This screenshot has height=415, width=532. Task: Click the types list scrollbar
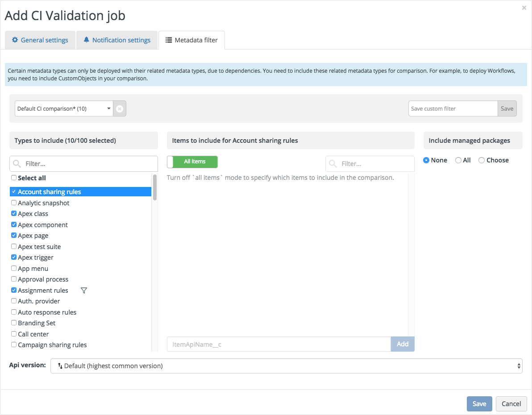[x=155, y=188]
